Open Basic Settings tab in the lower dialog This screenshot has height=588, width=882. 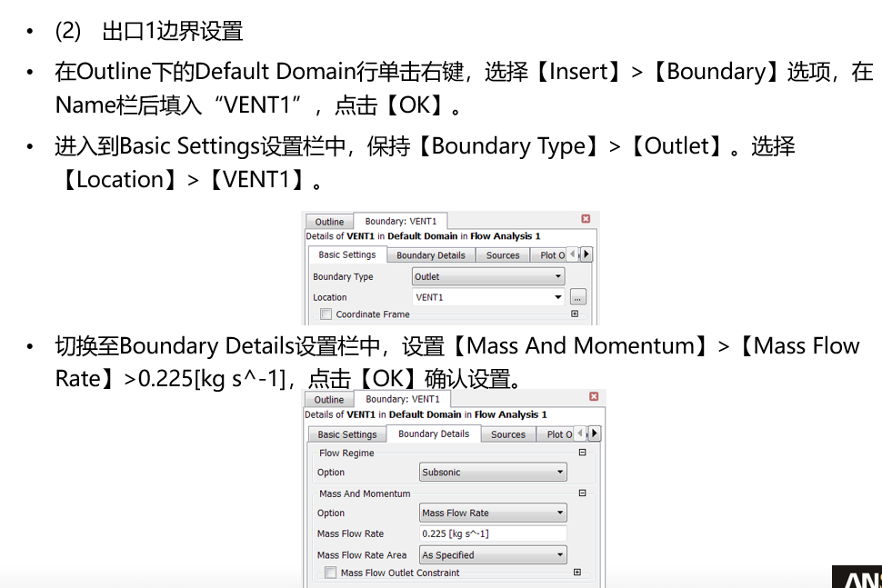click(x=346, y=434)
